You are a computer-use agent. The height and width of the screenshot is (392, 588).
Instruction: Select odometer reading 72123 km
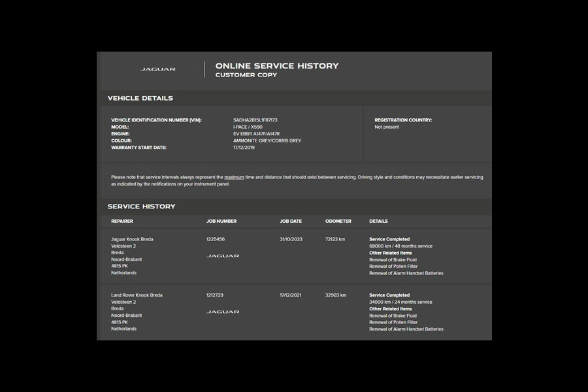point(335,239)
